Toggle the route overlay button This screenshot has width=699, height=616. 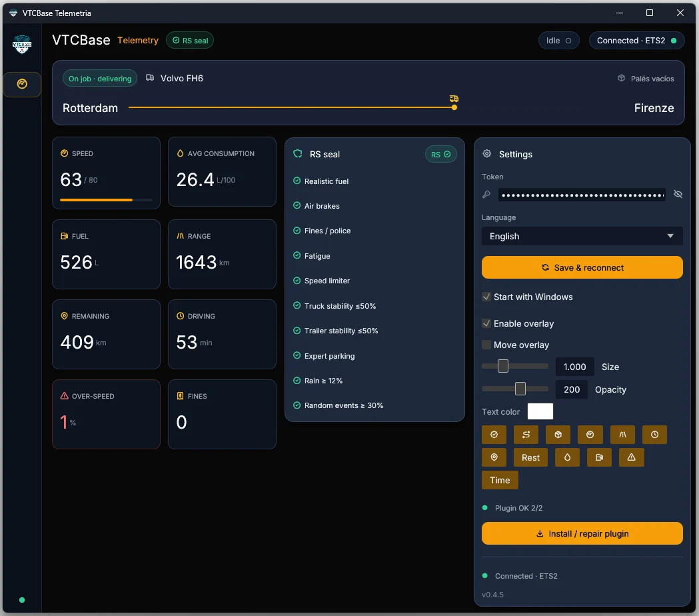point(526,435)
